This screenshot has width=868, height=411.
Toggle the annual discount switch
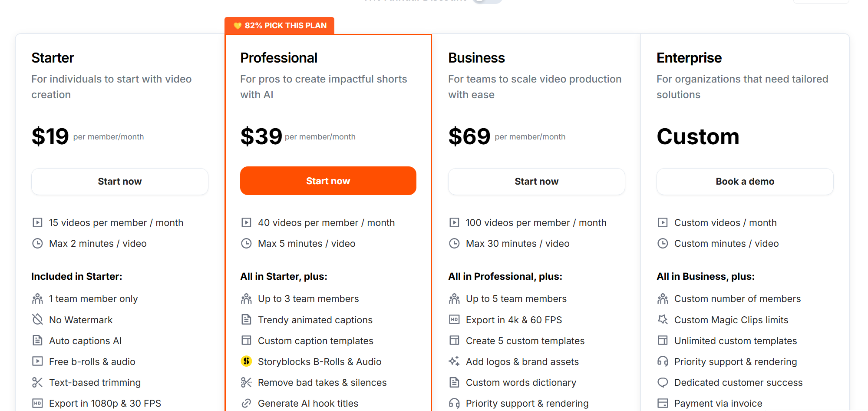click(487, 1)
